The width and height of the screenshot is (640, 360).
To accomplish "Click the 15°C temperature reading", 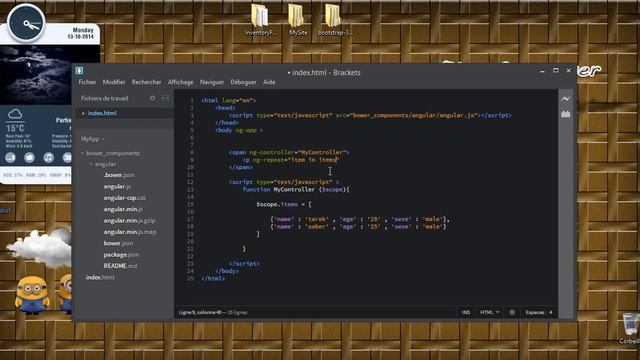I will click(15, 128).
